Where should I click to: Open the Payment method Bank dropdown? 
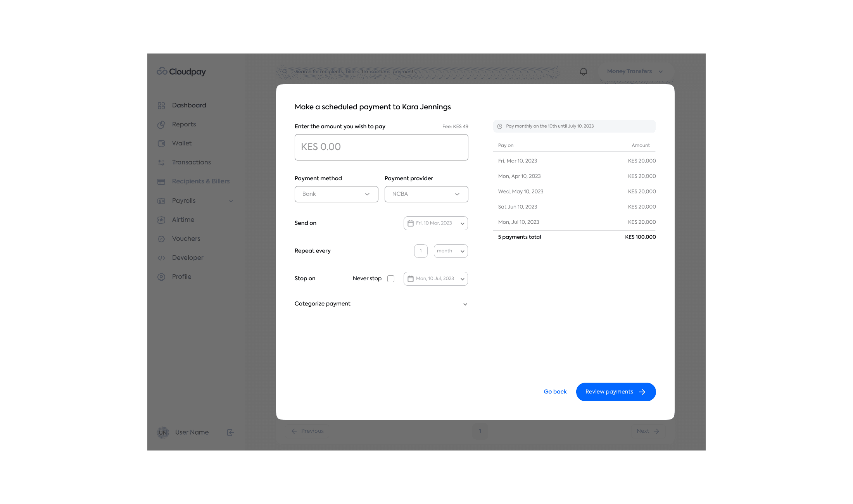[336, 194]
